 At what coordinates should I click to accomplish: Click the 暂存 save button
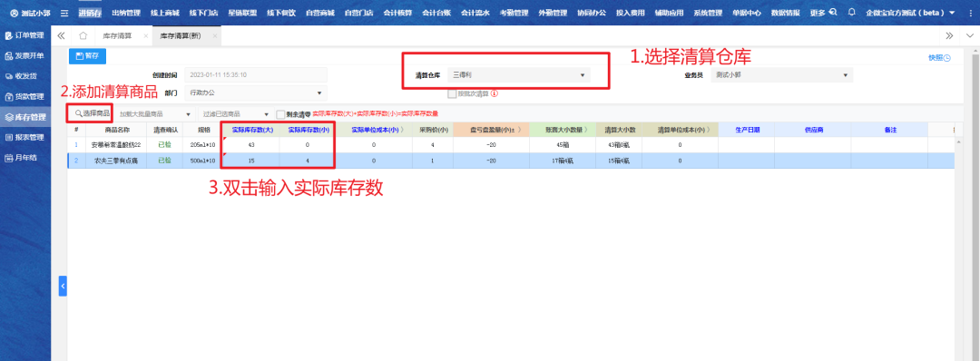tap(87, 56)
